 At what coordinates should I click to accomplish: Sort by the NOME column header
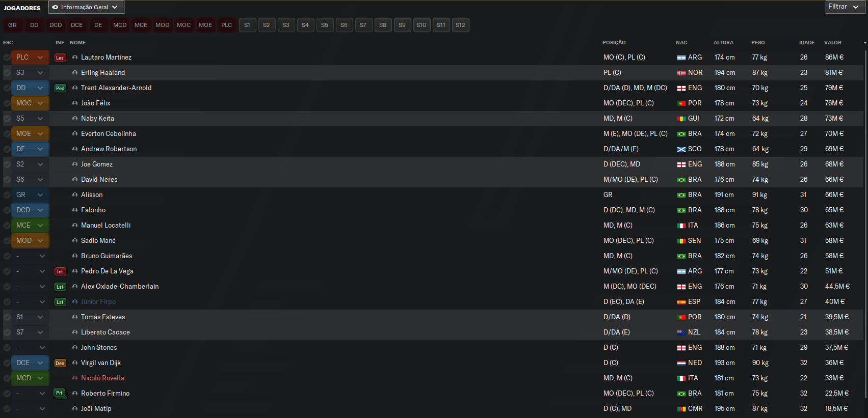click(77, 43)
